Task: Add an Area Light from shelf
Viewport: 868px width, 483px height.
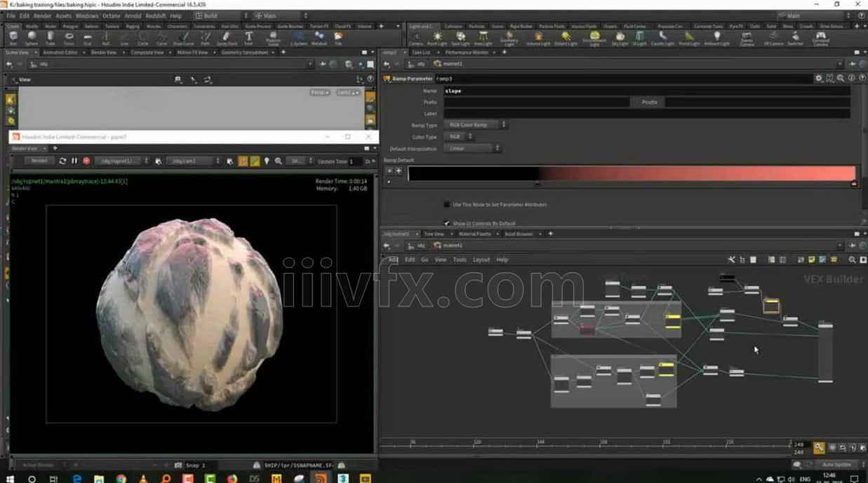Action: [x=483, y=38]
